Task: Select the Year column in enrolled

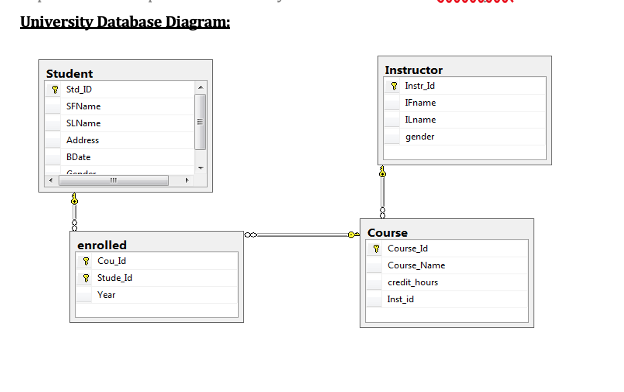Action: 157,295
